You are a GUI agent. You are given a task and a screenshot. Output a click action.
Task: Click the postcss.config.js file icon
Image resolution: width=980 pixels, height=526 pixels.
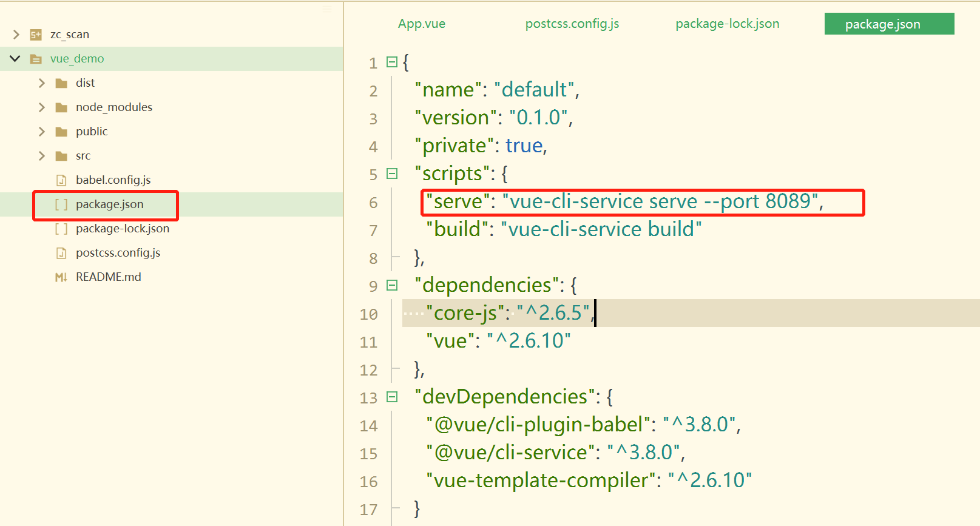(61, 253)
